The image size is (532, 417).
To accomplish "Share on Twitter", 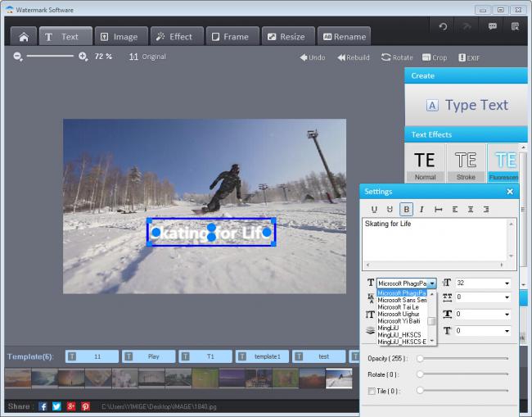I will tap(56, 406).
